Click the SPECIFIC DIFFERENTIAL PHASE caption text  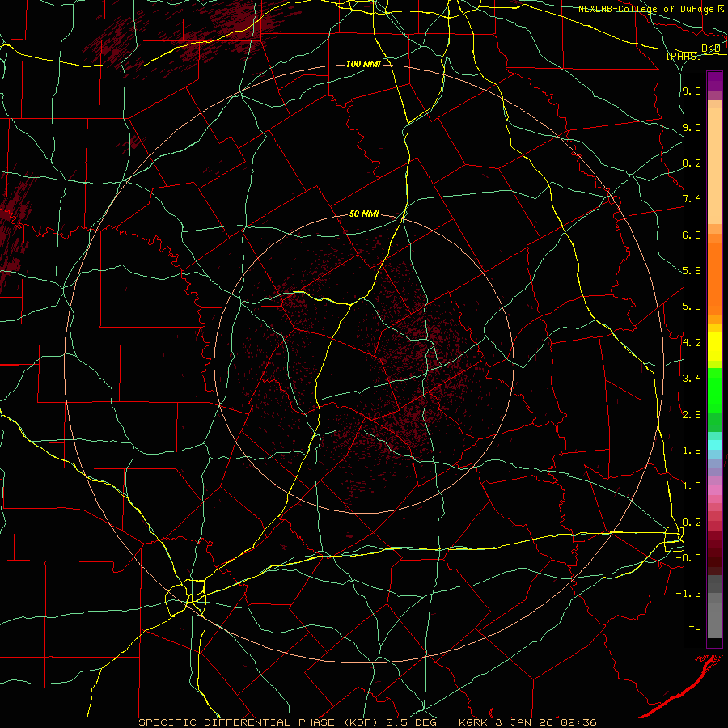pyautogui.click(x=236, y=722)
